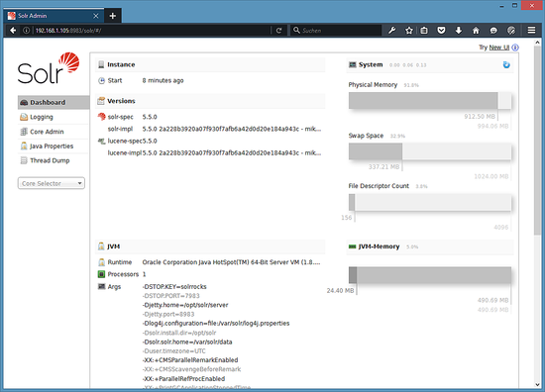Click the Oracle Corporation runtime text
The height and width of the screenshot is (392, 545).
(231, 262)
